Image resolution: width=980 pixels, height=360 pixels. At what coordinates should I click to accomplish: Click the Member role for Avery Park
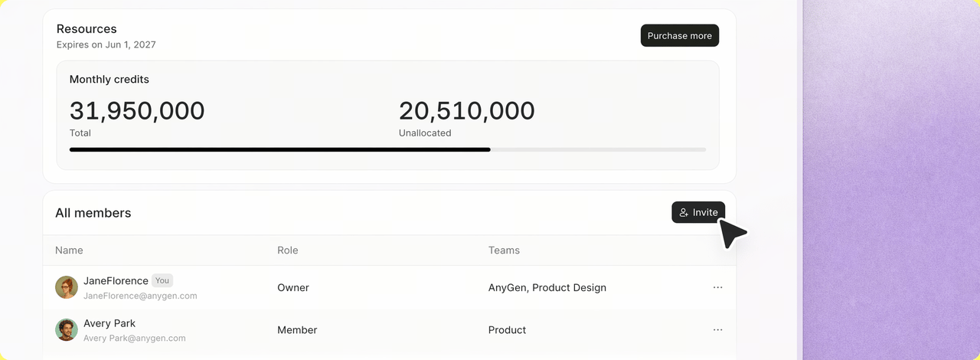coord(297,330)
